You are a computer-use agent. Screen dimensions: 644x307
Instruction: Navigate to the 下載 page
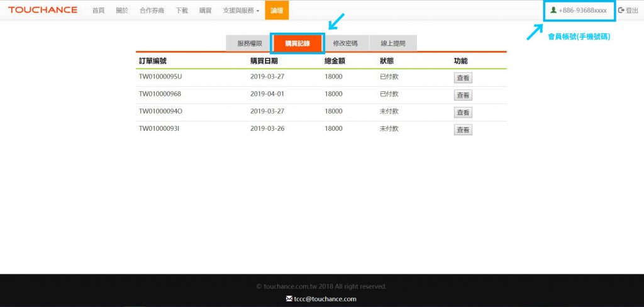click(181, 10)
